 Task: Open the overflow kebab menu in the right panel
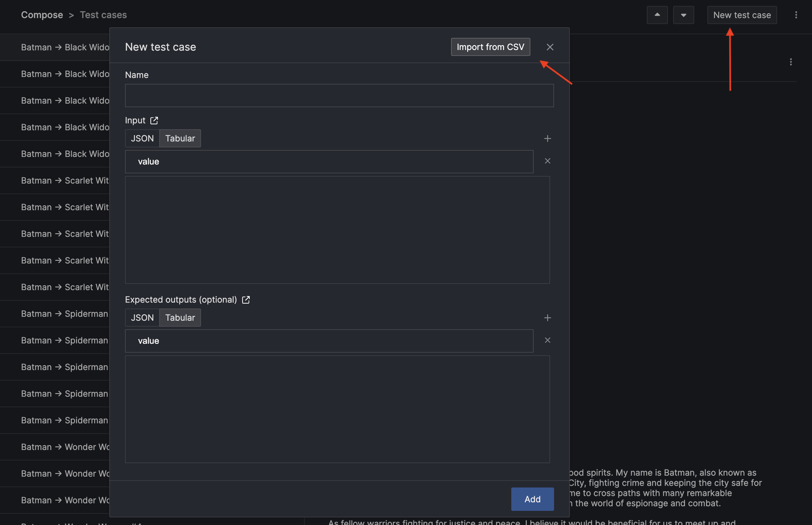(x=791, y=62)
